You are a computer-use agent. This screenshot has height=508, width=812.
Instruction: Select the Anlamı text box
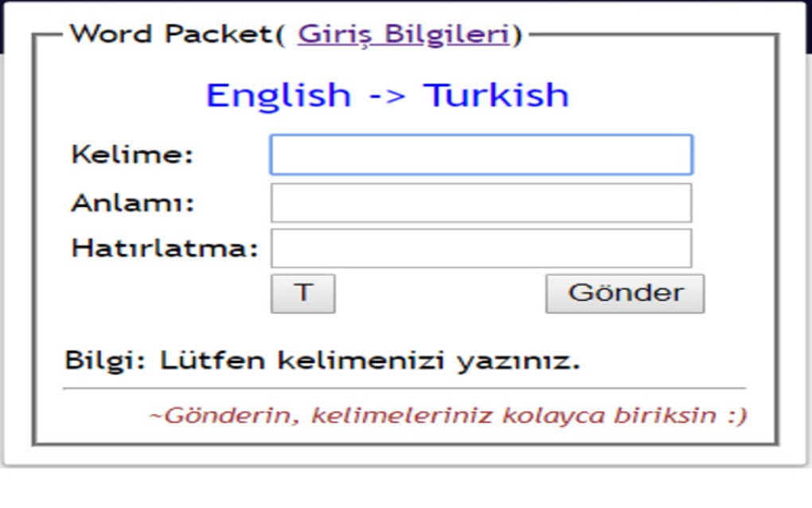[x=481, y=201]
